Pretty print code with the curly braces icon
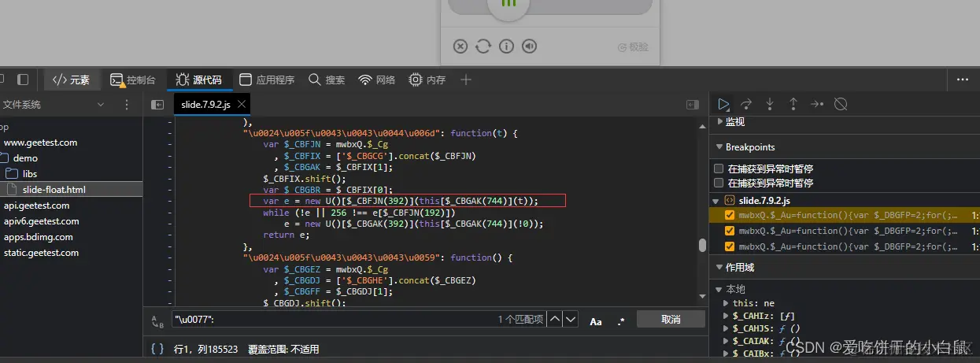This screenshot has width=980, height=363. click(x=157, y=347)
